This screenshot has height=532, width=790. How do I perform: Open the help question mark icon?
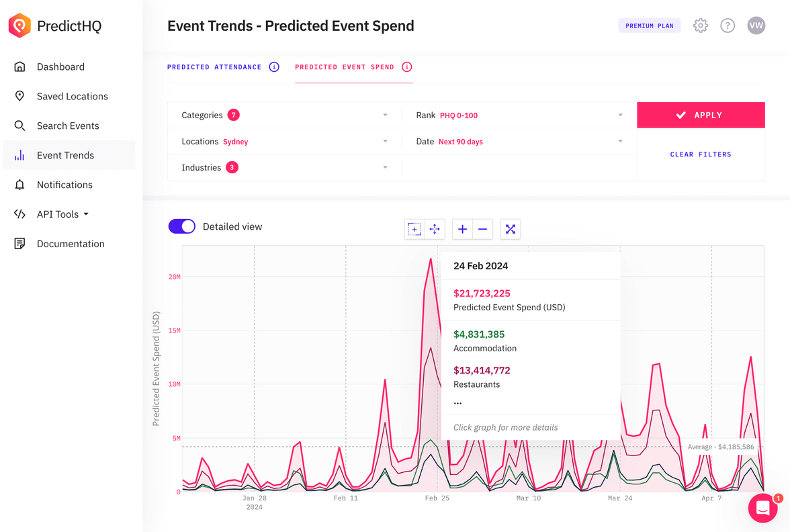(x=728, y=26)
